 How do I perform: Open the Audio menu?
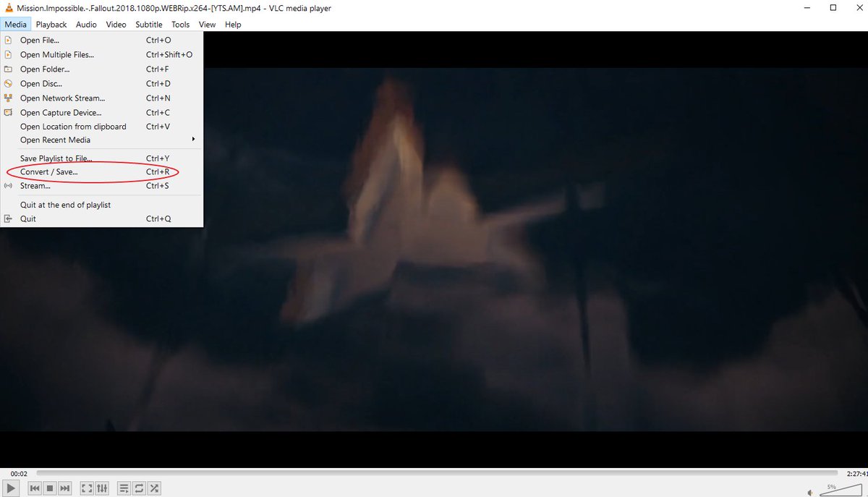tap(86, 24)
